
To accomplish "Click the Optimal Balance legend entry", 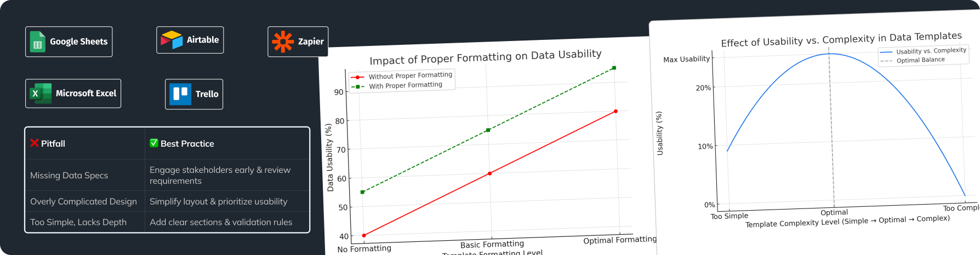I will click(x=913, y=60).
